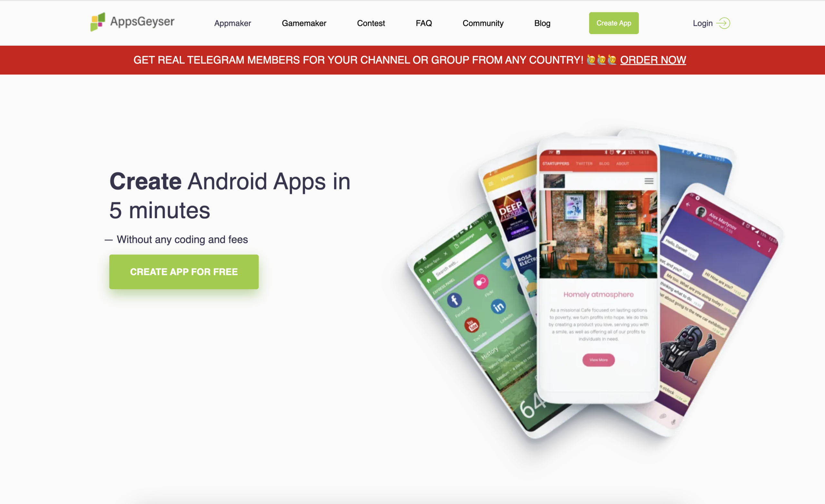Click the Gamemaker navigation icon

[x=304, y=23]
